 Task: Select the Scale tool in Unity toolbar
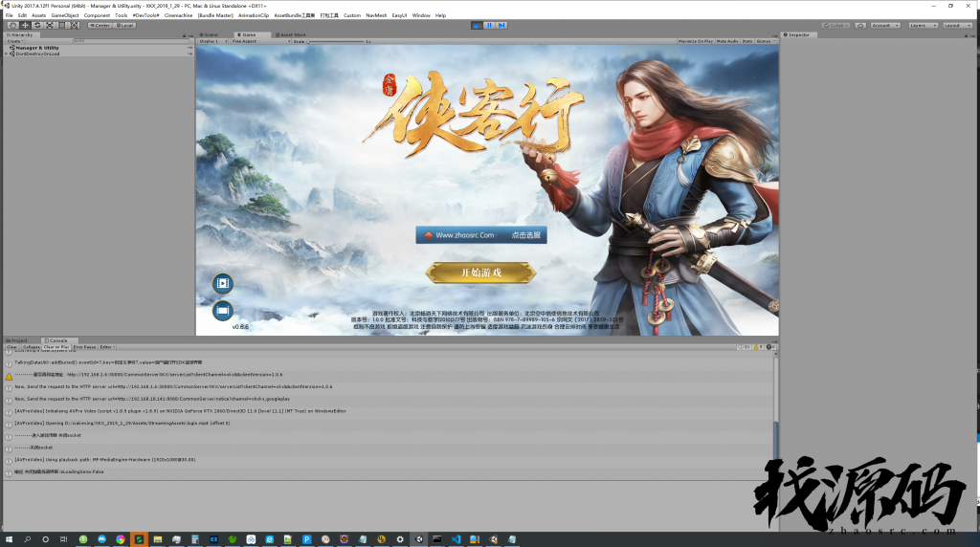(50, 25)
